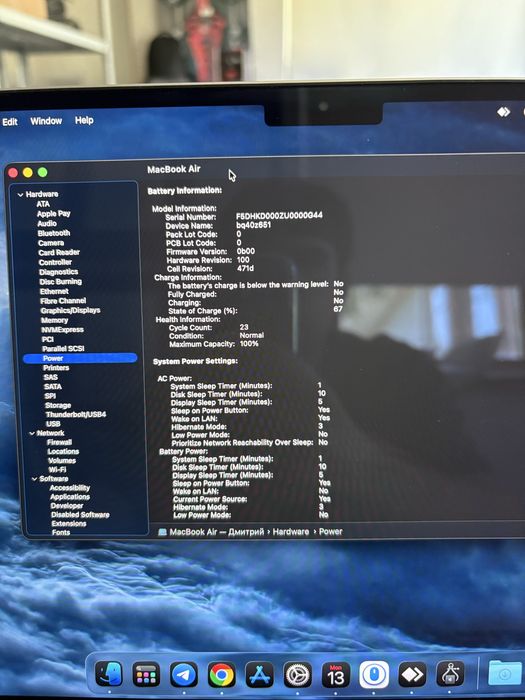
Task: Open the Downloads folder in the Dock
Action: tap(505, 673)
